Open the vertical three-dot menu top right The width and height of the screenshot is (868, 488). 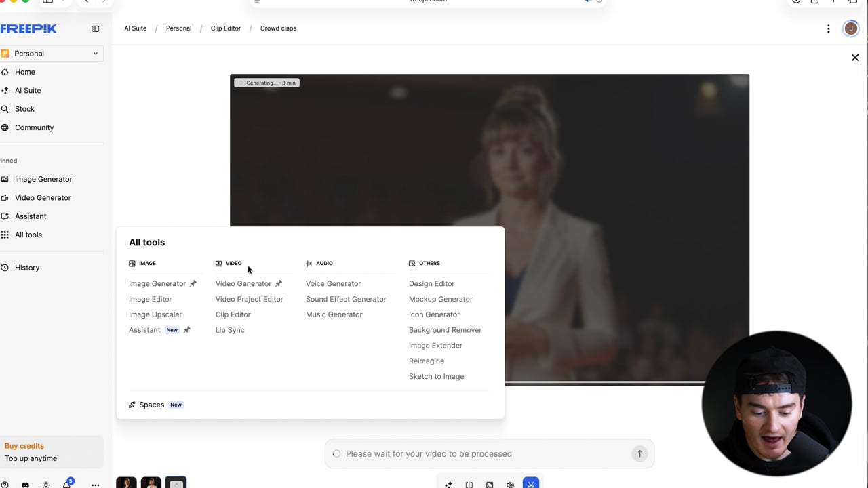tap(828, 28)
